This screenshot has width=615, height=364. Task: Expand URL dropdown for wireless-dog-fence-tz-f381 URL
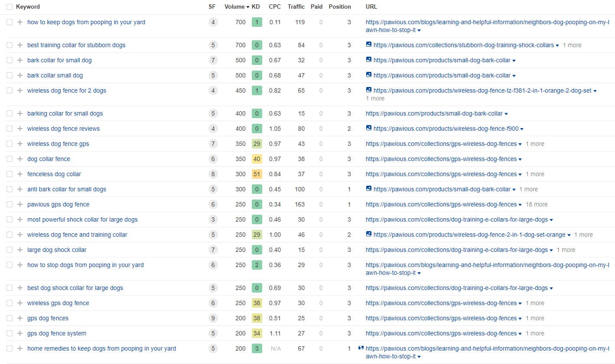(x=595, y=91)
